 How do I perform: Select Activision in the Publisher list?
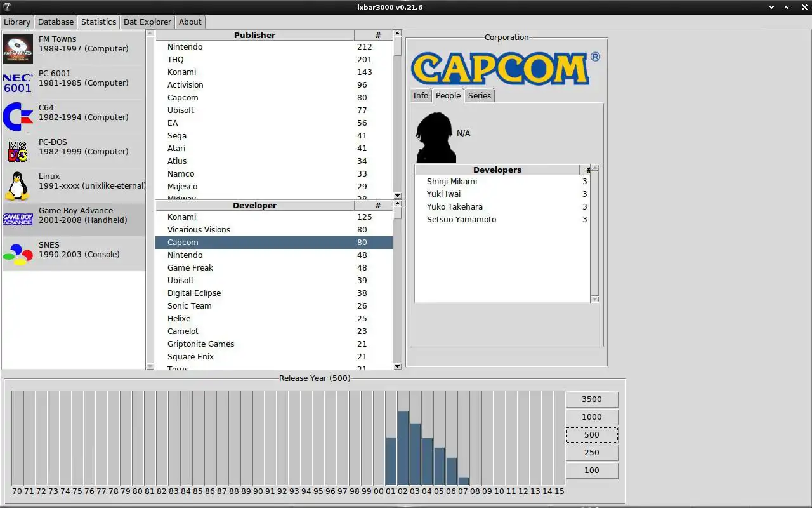[x=274, y=85]
